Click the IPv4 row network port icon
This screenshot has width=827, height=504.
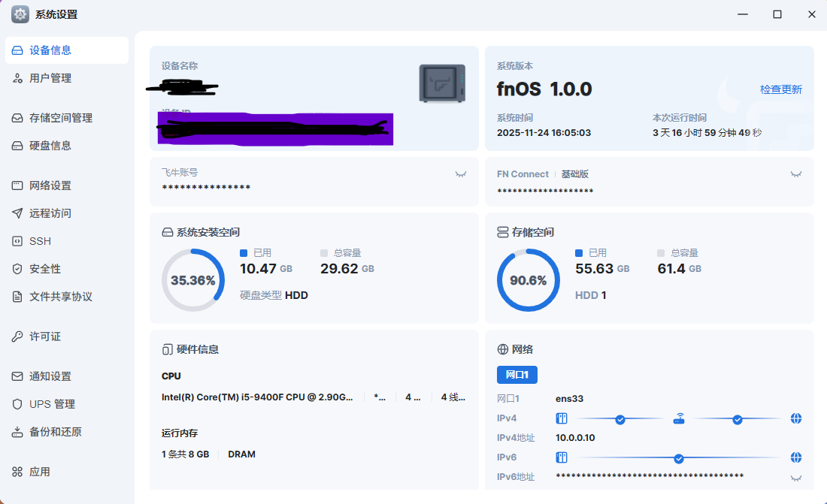[x=562, y=418]
